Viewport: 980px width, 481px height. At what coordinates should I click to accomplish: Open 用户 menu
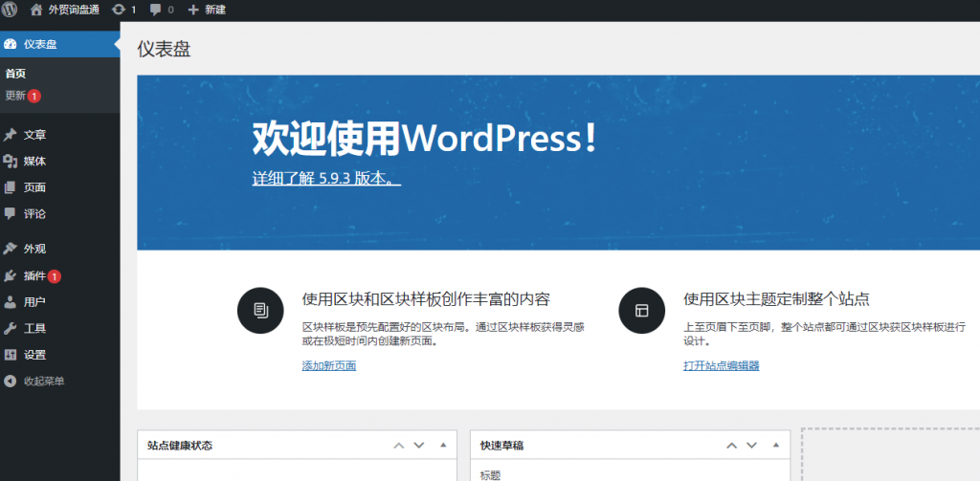point(60,302)
